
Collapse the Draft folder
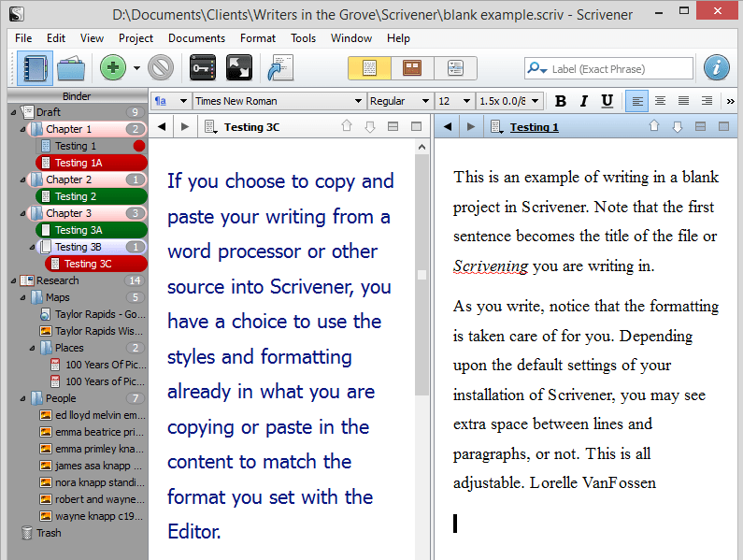tap(13, 112)
